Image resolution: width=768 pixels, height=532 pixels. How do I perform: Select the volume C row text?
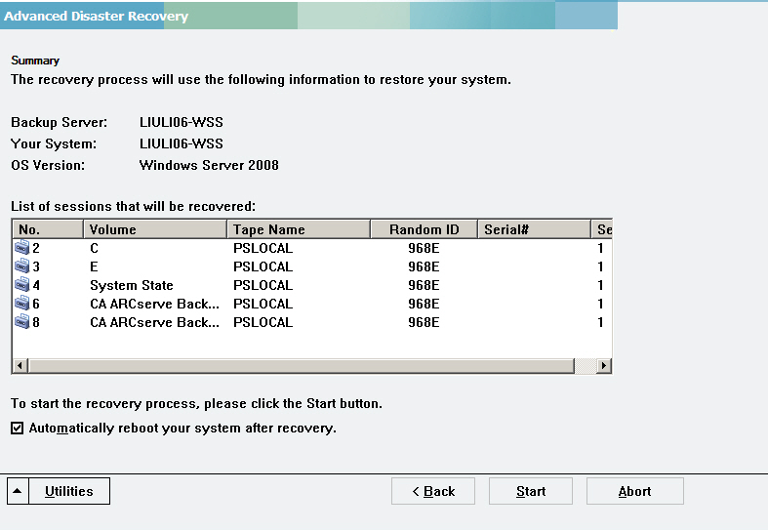pos(94,248)
